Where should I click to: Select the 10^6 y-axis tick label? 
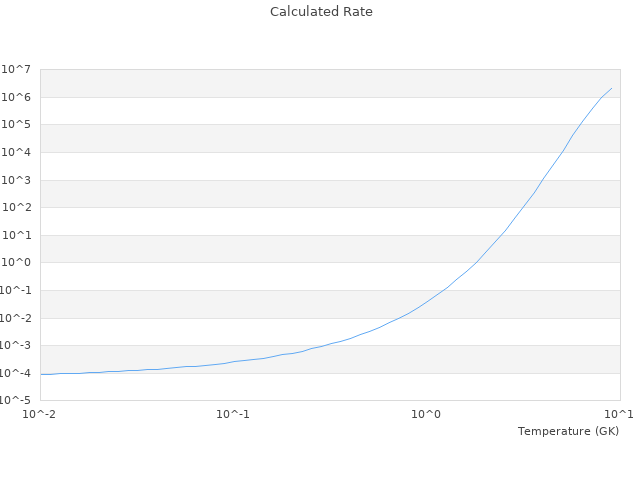(x=17, y=97)
